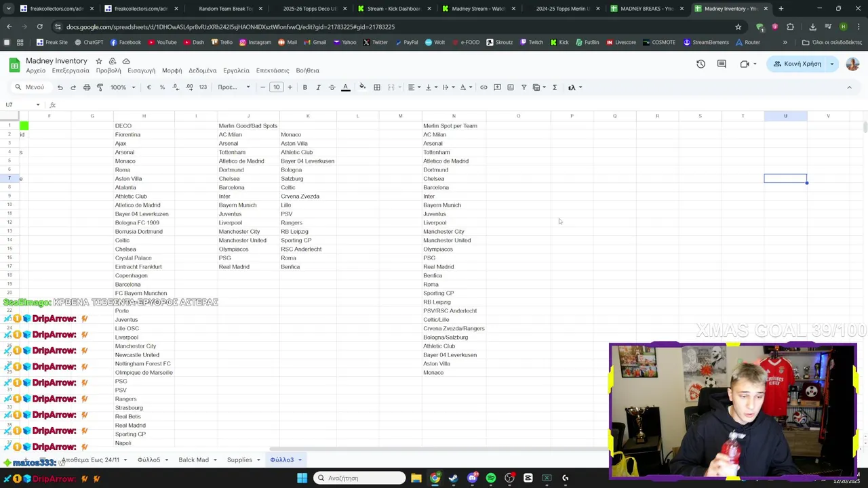Open the text color picker

click(x=345, y=87)
